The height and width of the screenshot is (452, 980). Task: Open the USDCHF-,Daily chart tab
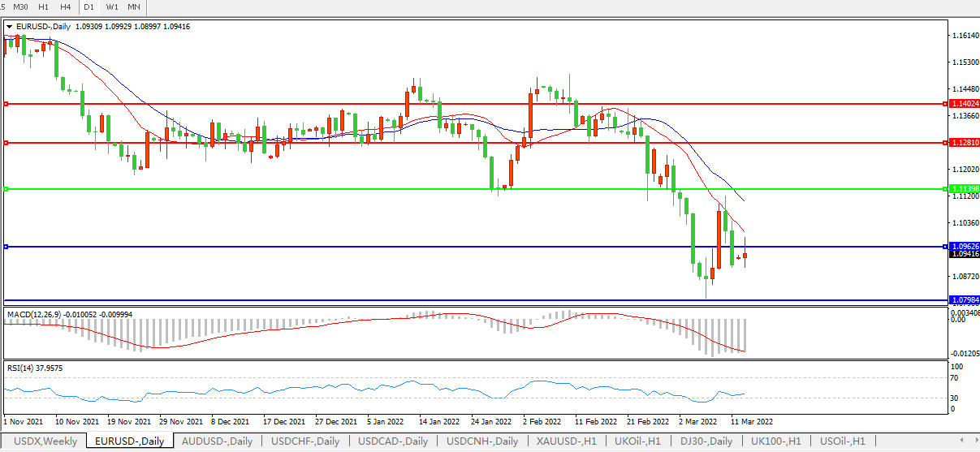305,441
